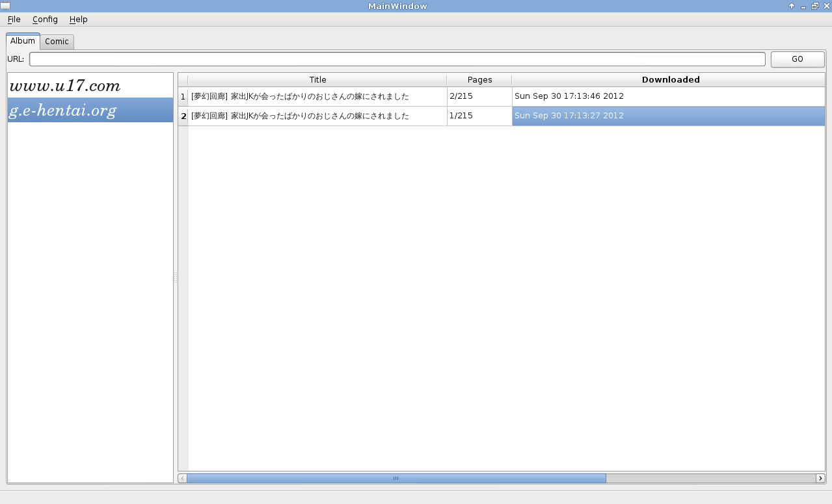Focus the URL input field
The image size is (832, 504).
[397, 59]
